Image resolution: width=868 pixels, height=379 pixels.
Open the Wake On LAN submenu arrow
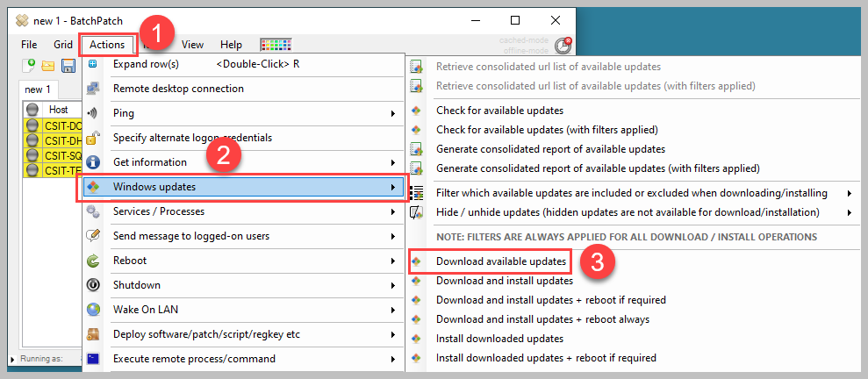coord(393,310)
